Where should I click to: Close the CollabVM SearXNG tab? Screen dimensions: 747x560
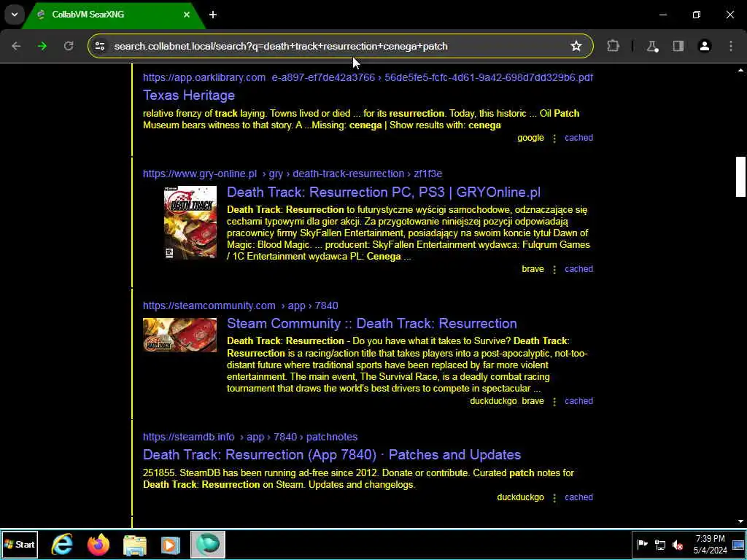tap(187, 15)
